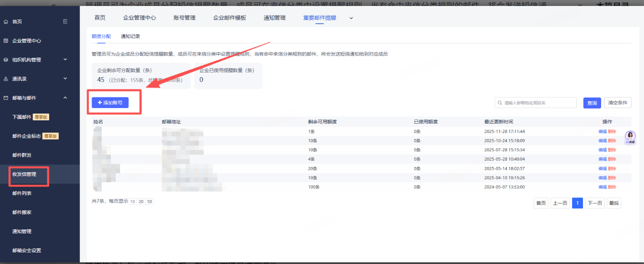Open the 账号管理 top tab

point(184,18)
